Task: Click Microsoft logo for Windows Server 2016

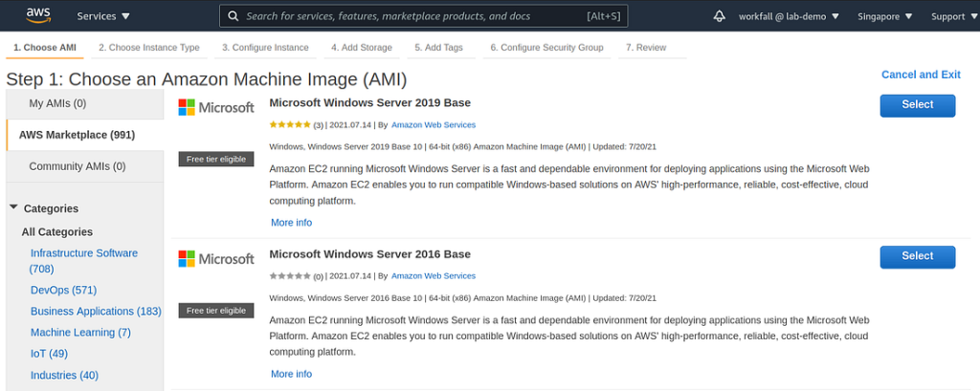Action: (216, 259)
